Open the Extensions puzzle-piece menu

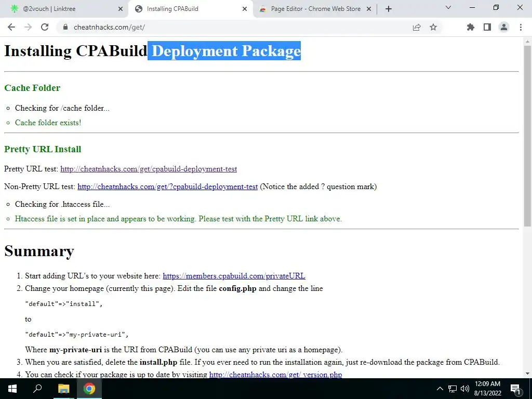coord(471,27)
